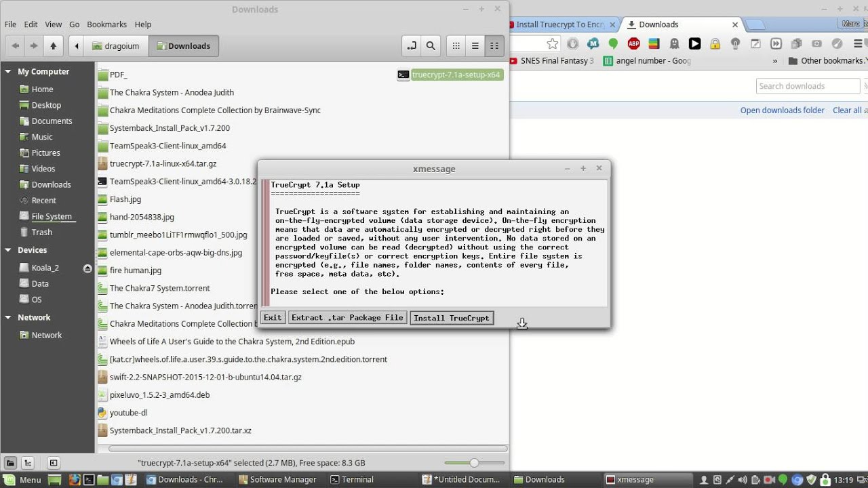Open the Bookmarks menu
Viewport: 868px width, 488px height.
click(107, 24)
